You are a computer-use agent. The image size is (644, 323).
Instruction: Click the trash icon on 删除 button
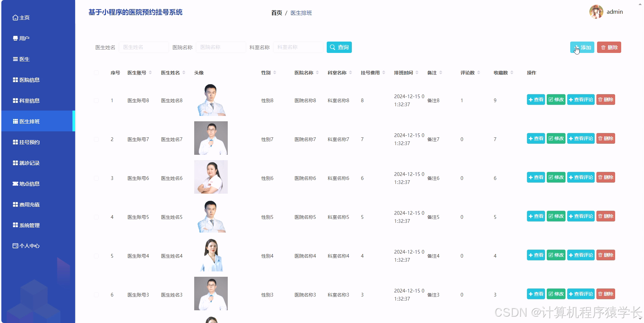pyautogui.click(x=603, y=47)
